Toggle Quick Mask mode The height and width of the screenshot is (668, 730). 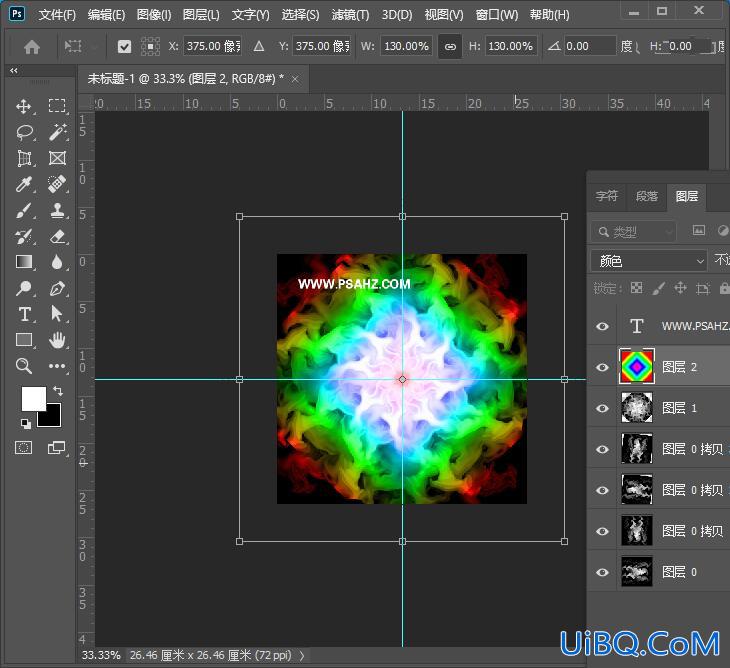coord(24,448)
